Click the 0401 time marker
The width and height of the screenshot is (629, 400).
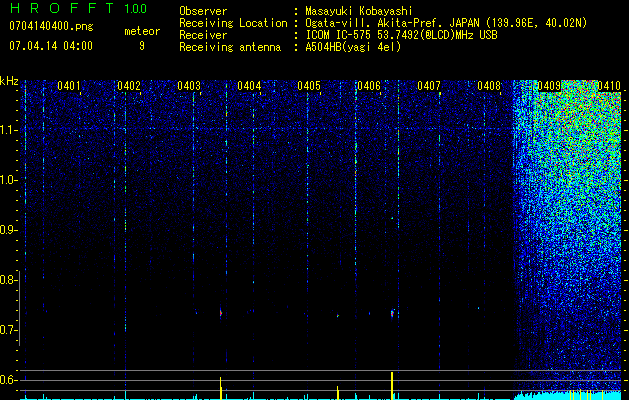pos(69,86)
